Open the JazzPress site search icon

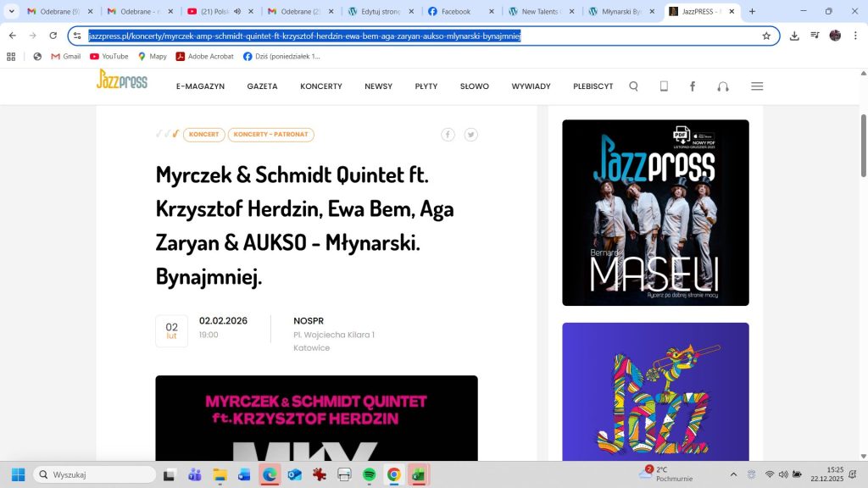tap(633, 86)
